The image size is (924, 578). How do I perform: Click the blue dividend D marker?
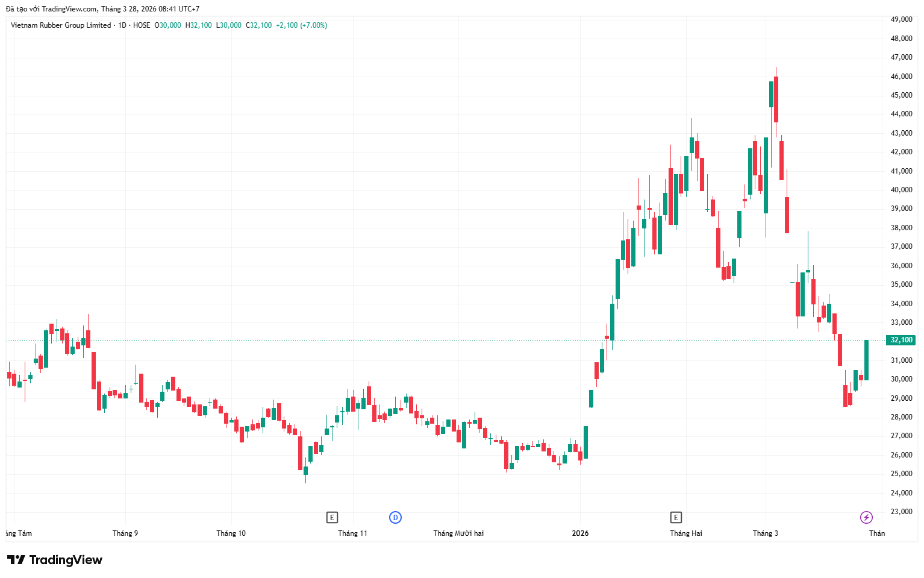tap(395, 517)
